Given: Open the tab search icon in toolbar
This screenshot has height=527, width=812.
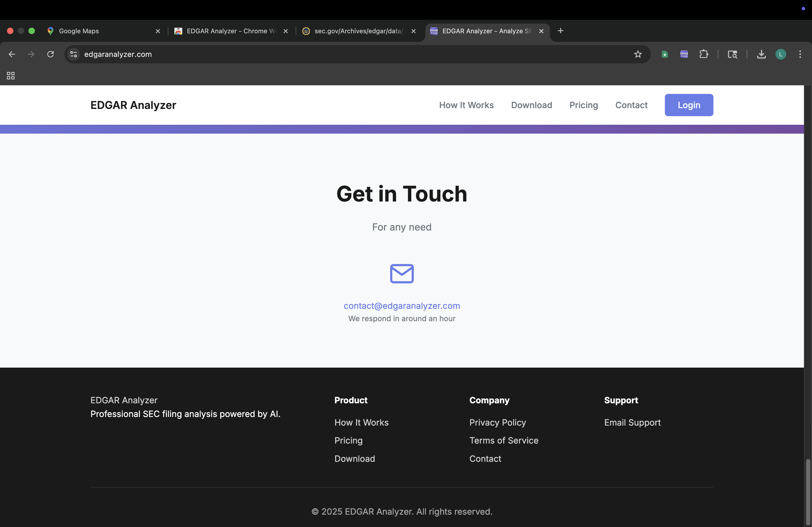Looking at the screenshot, I should pyautogui.click(x=732, y=54).
